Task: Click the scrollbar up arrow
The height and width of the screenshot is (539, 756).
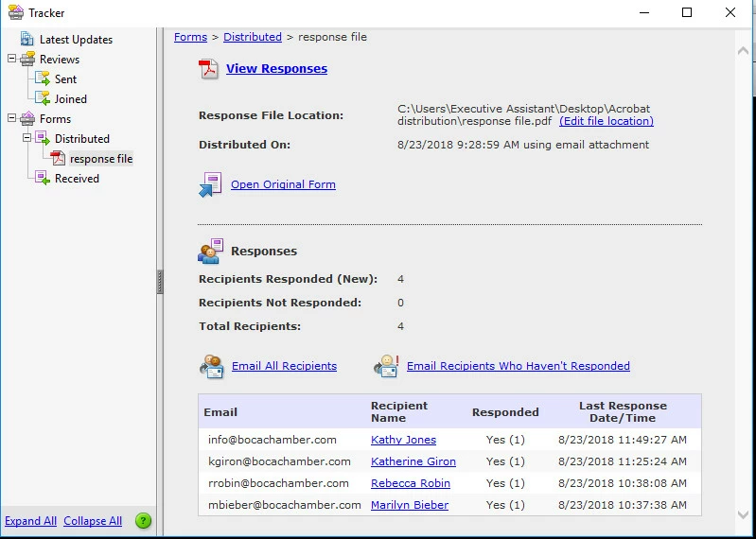Action: click(x=743, y=50)
